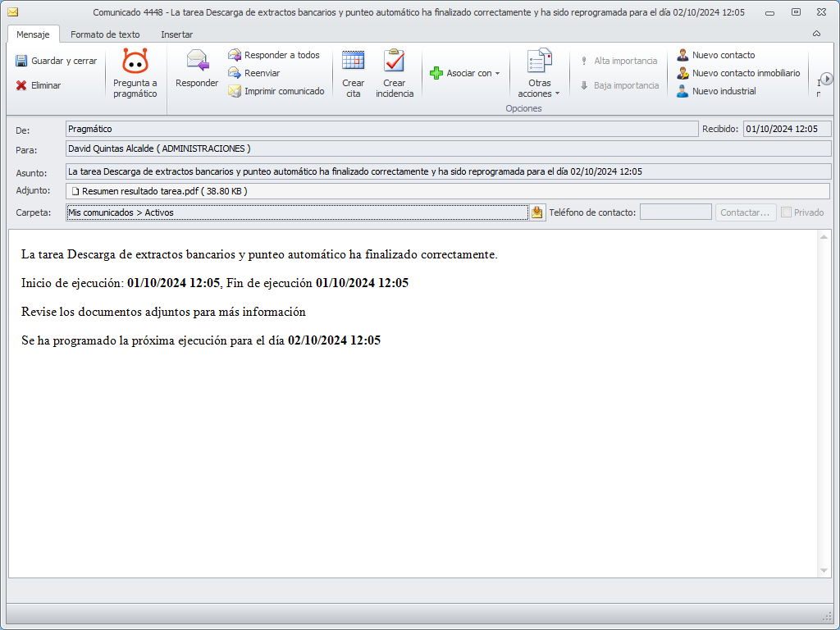This screenshot has width=840, height=630.
Task: Click the Baja importancia option
Action: point(619,85)
